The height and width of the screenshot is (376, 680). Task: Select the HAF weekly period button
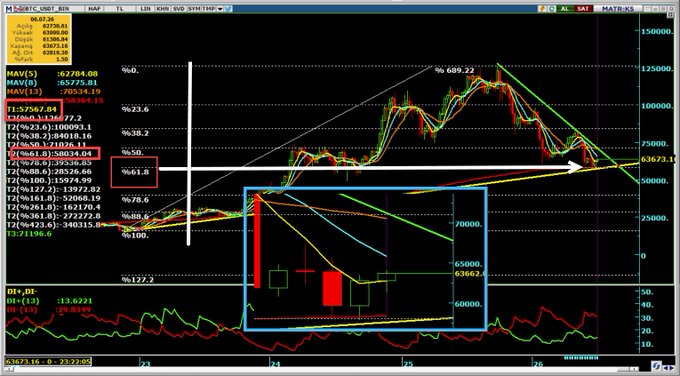(94, 9)
